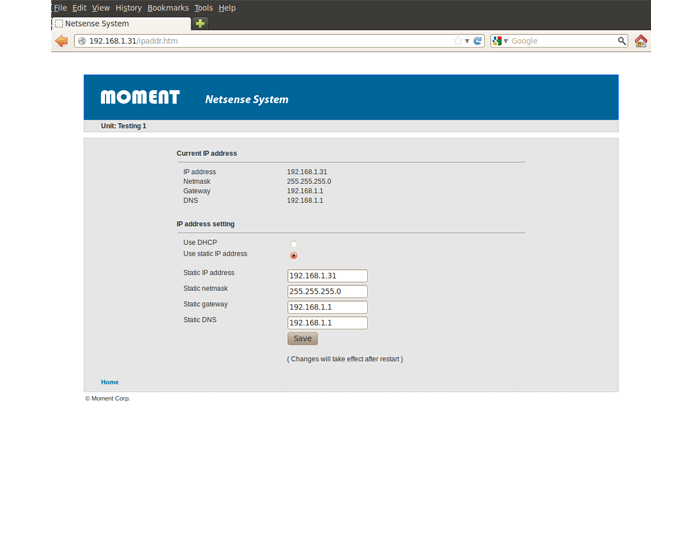The height and width of the screenshot is (560, 700).
Task: Select the Use DHCP radio button
Action: coord(293,244)
